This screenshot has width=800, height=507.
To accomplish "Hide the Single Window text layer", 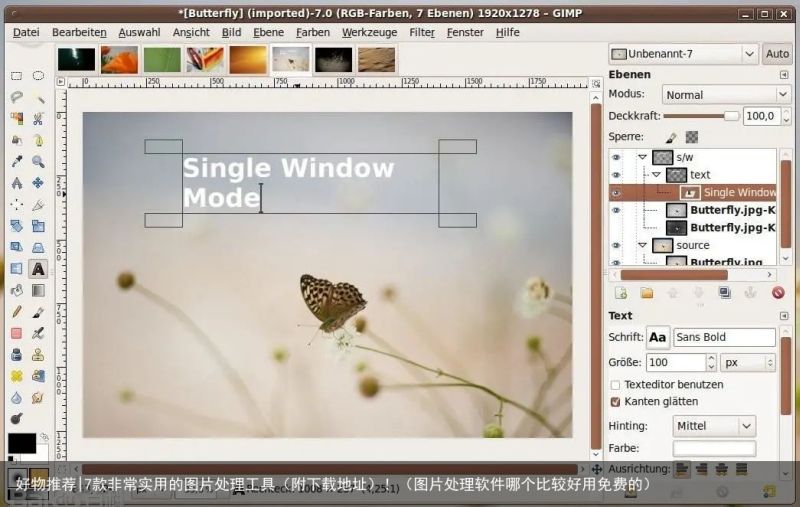I will 616,193.
